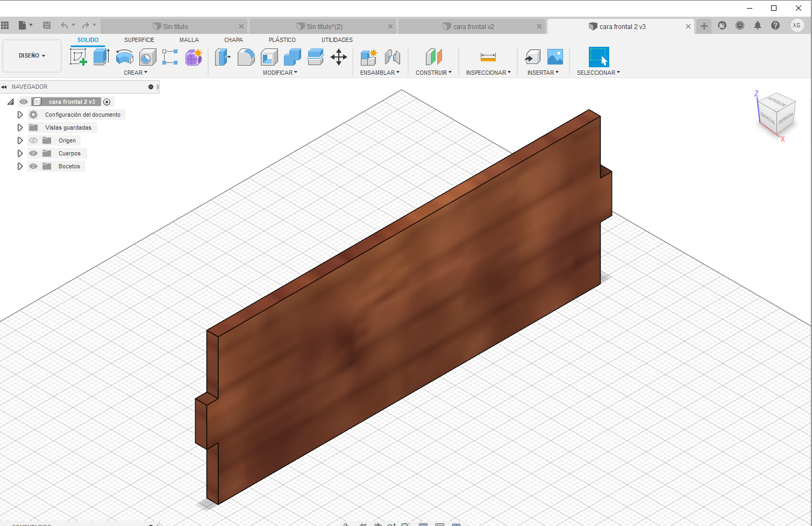Expand the Bocetos folder
This screenshot has height=526, width=812.
20,166
